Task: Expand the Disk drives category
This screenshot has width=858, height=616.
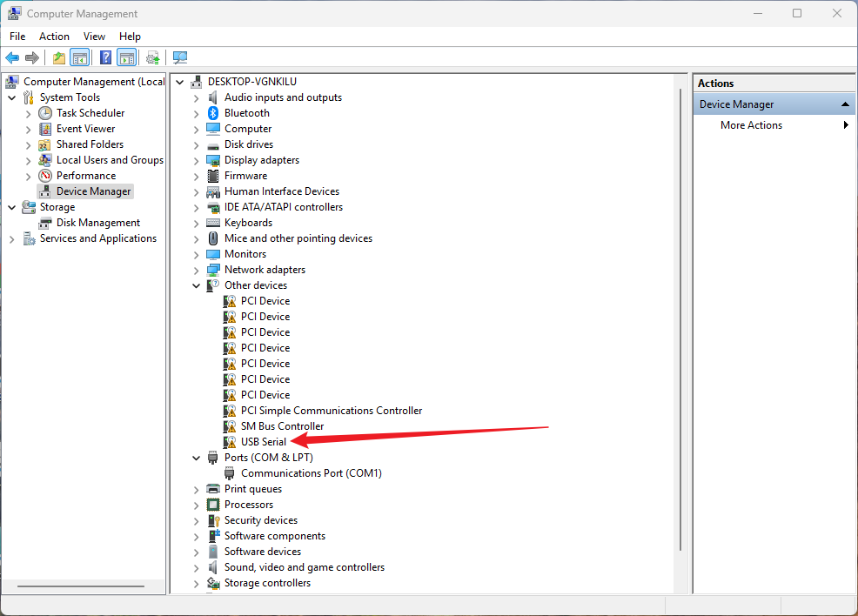Action: click(197, 145)
